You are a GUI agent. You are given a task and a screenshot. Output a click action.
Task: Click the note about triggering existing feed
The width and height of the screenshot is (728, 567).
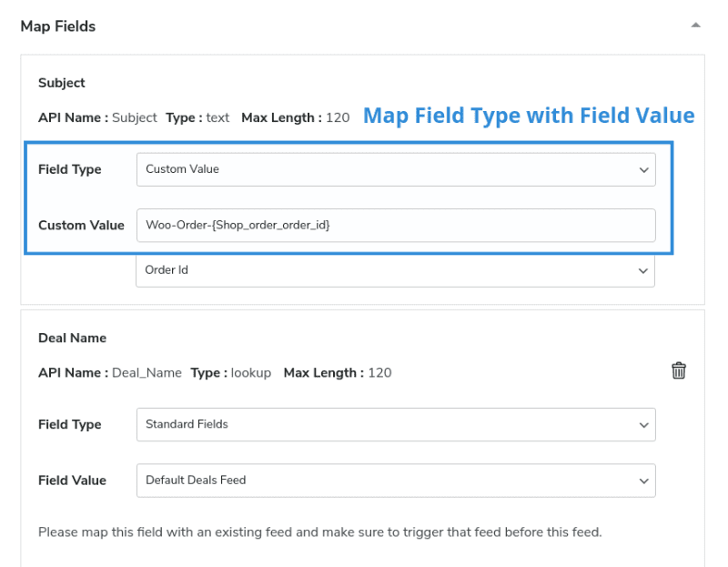(x=319, y=532)
